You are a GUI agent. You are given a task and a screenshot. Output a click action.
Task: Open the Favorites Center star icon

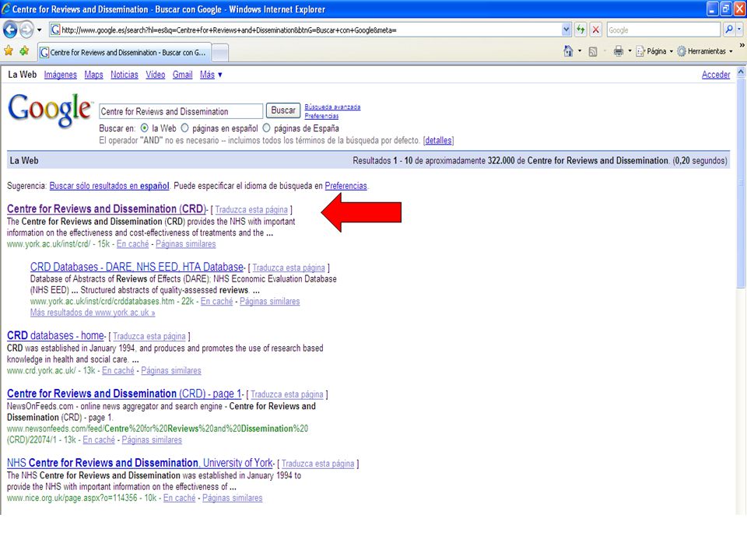click(9, 51)
